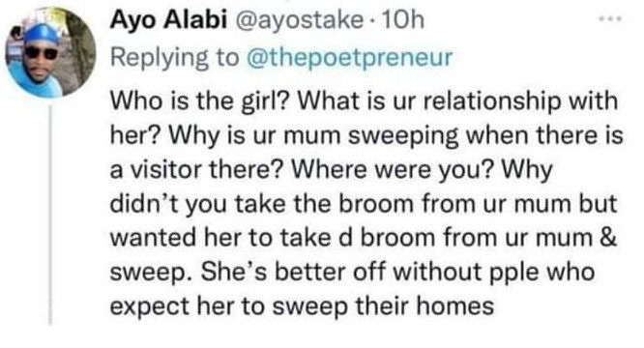The width and height of the screenshot is (644, 348).
Task: Click the last line 'expect her to sweep'
Action: pos(302,306)
